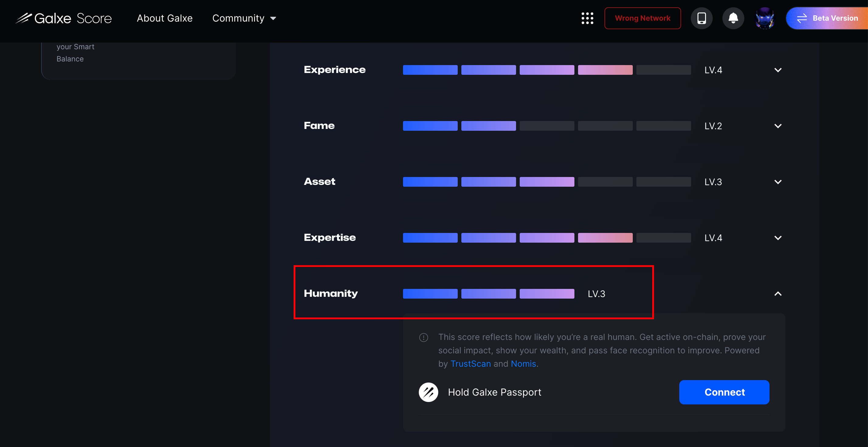This screenshot has width=868, height=447.
Task: Click the mobile device icon in the header
Action: coord(701,18)
